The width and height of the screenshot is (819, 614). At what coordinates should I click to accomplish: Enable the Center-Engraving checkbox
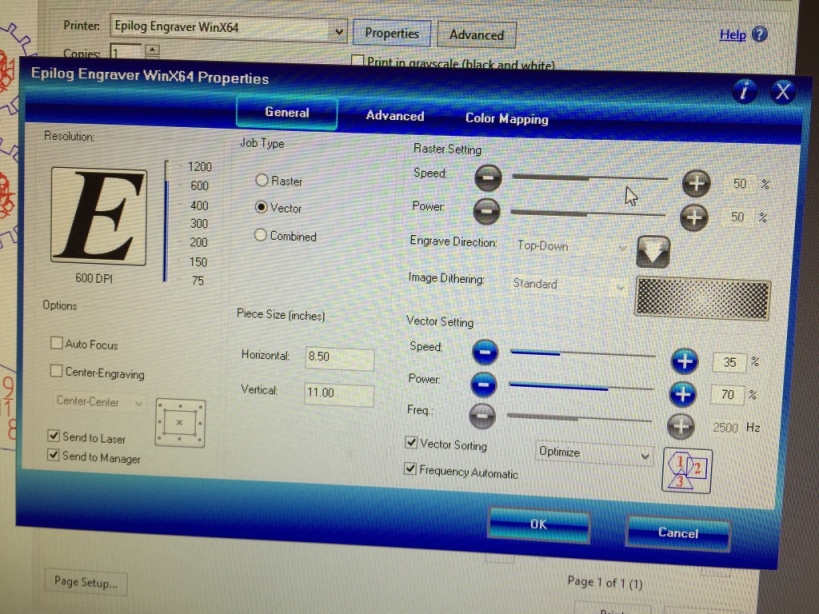click(55, 370)
